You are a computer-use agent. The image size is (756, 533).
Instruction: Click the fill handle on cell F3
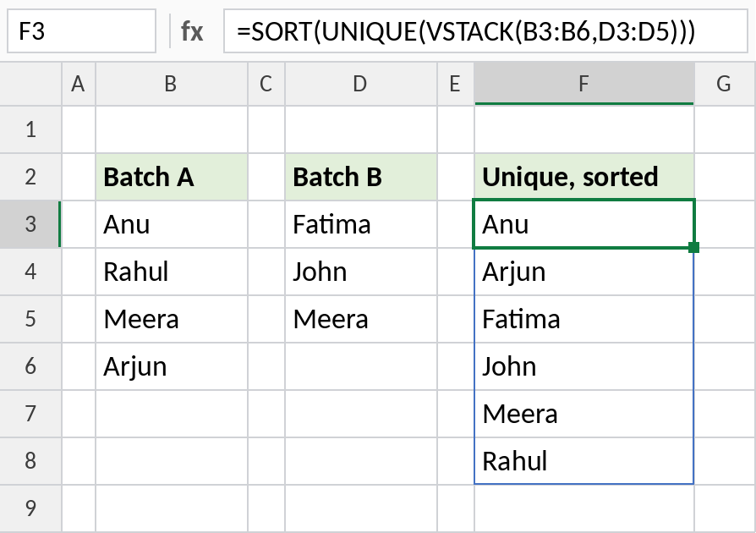pyautogui.click(x=693, y=247)
